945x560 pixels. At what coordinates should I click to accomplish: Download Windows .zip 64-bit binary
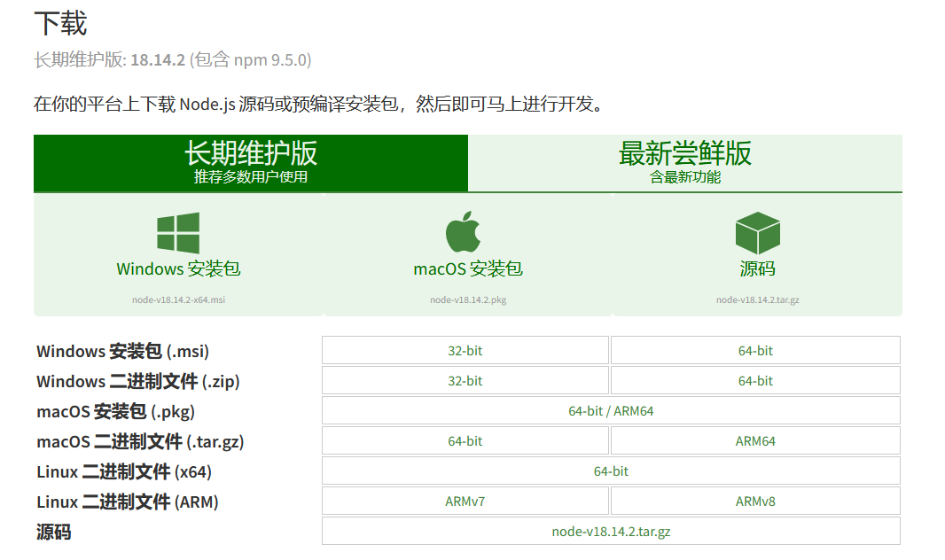(x=756, y=380)
